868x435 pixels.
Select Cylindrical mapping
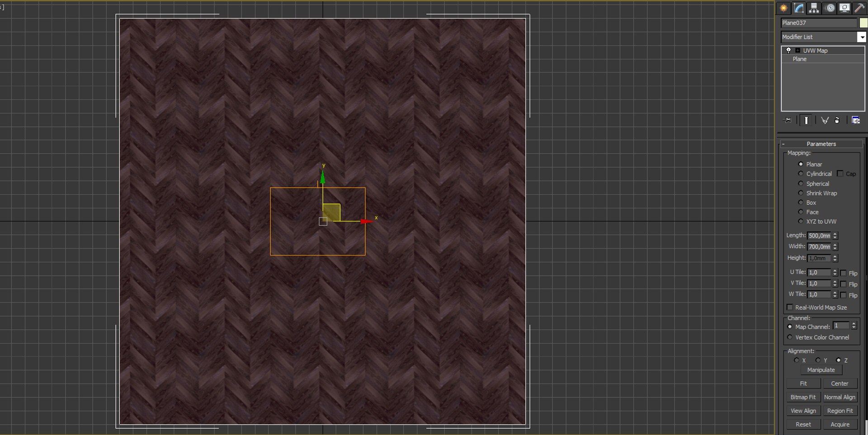click(801, 174)
